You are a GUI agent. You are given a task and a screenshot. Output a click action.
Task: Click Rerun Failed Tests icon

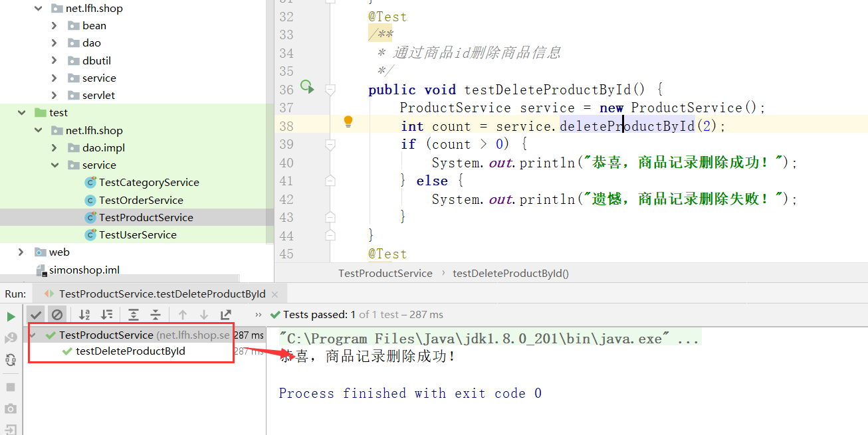11,338
